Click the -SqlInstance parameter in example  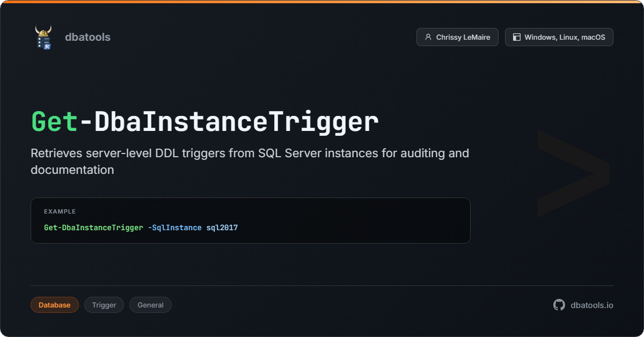pos(174,228)
